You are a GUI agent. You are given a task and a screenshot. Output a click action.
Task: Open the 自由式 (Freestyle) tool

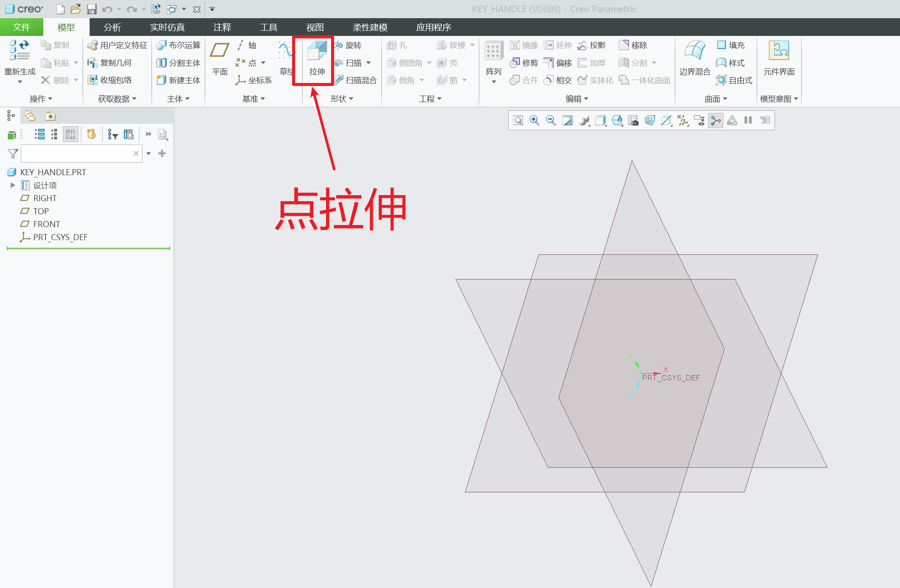point(735,80)
